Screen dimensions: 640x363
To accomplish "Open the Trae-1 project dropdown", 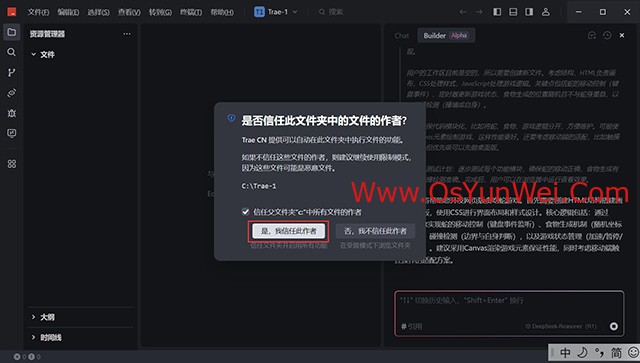I will click(276, 12).
